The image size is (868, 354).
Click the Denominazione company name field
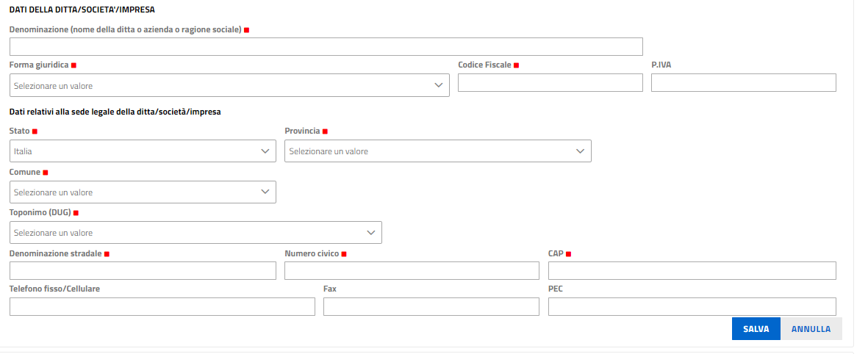pos(326,46)
